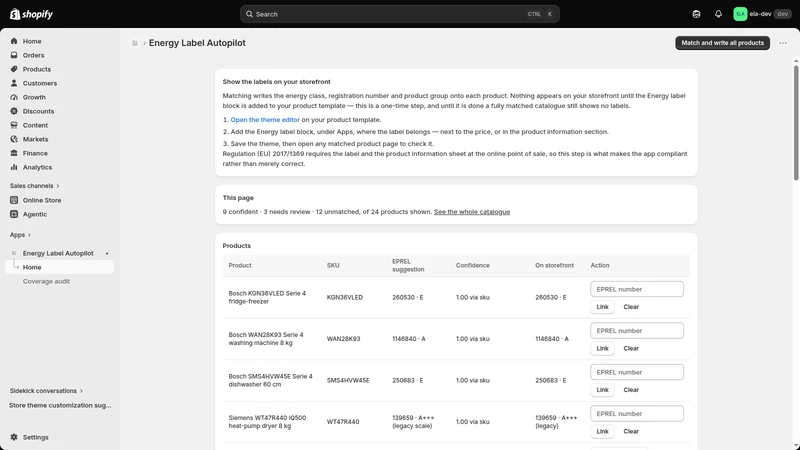Click Link for Siemens WT47R440 row

[603, 431]
